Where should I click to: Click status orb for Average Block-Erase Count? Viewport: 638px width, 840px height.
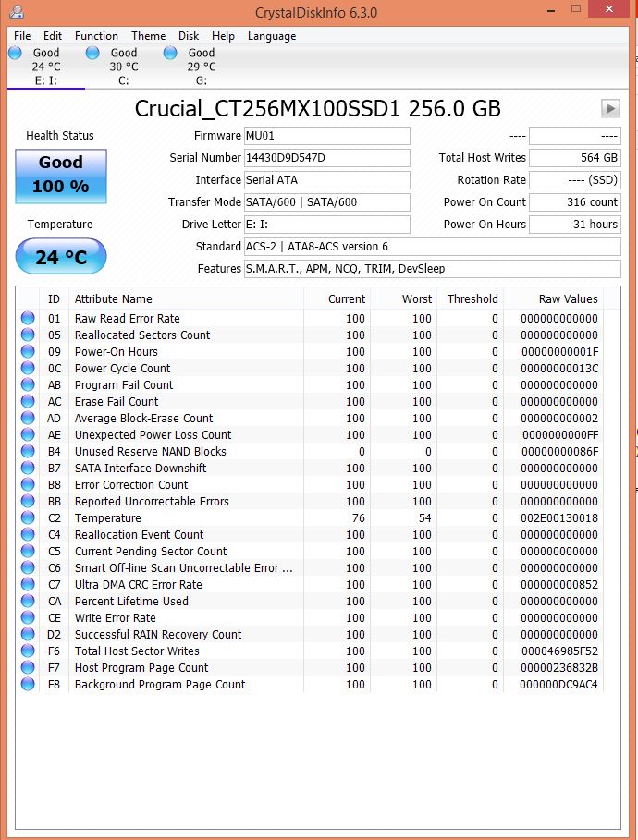[28, 418]
